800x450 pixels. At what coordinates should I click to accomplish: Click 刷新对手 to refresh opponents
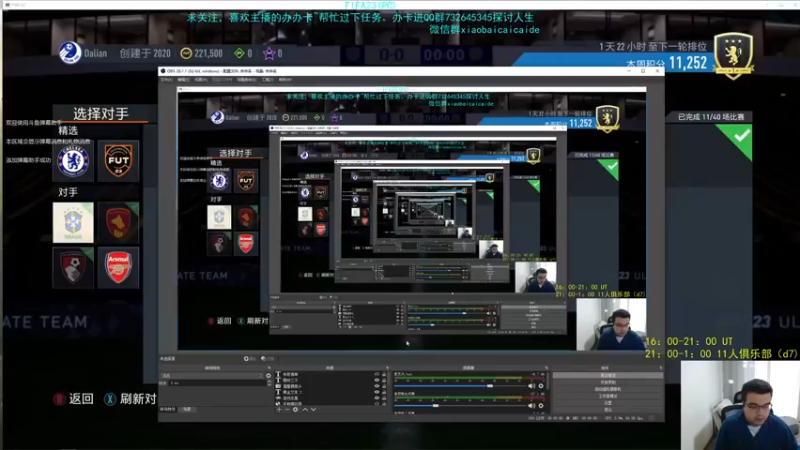tap(138, 399)
